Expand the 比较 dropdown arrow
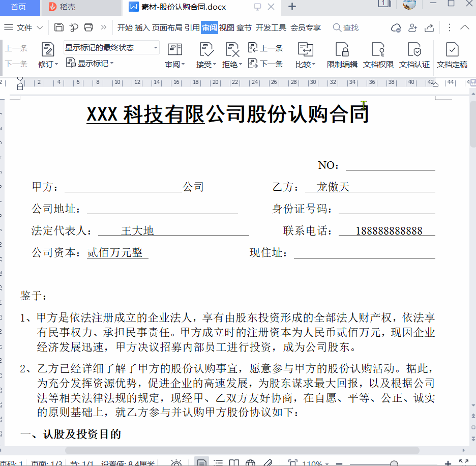 314,64
